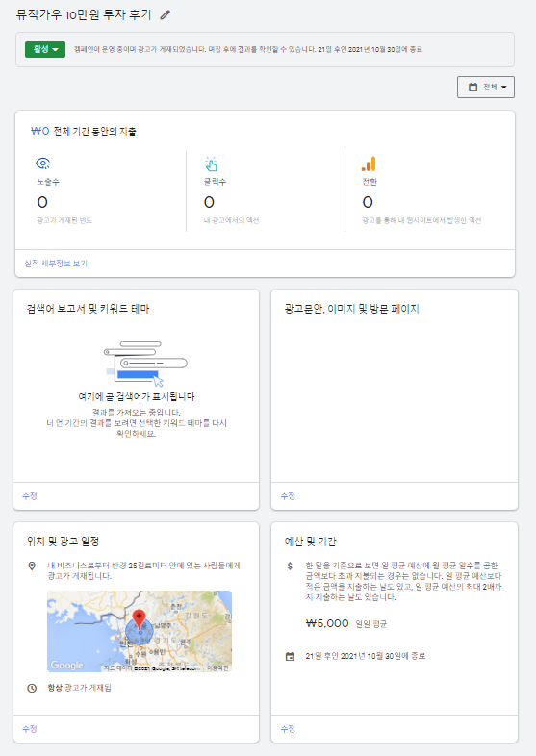This screenshot has height=756, width=536.
Task: Click 수정 in search terms and keyword card
Action: tap(30, 495)
